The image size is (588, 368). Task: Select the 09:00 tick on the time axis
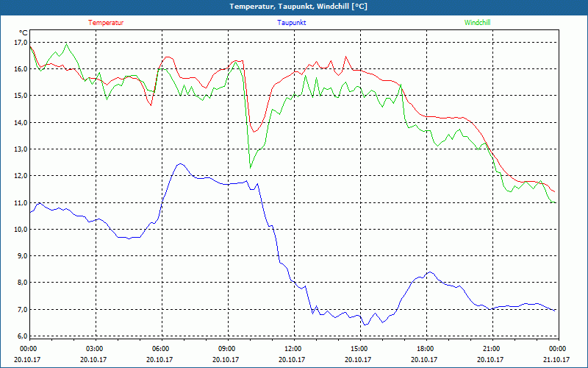(x=227, y=349)
